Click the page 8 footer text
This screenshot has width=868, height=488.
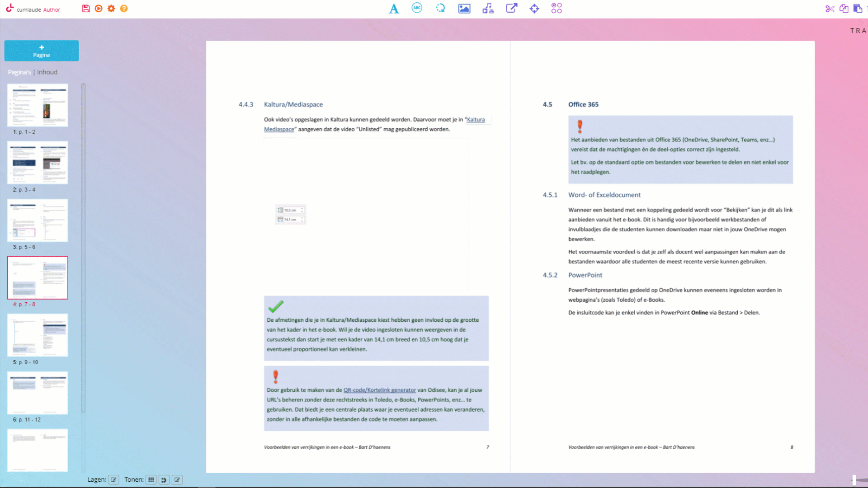click(631, 447)
